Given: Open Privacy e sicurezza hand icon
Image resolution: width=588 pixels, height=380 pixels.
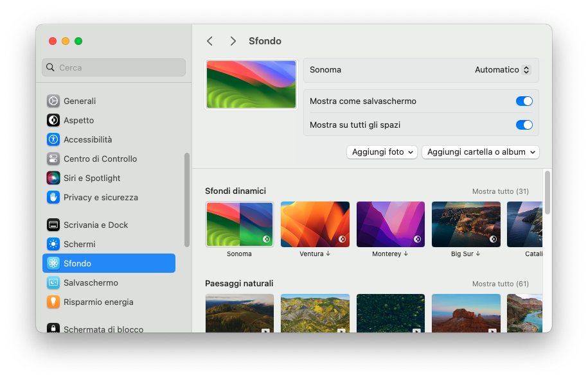Looking at the screenshot, I should [53, 197].
